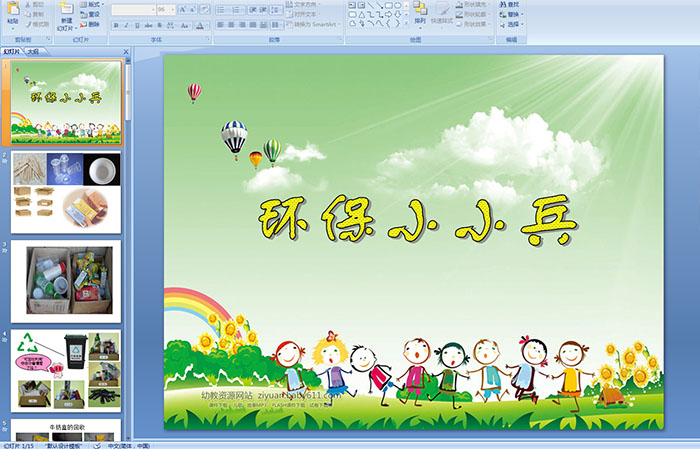The height and width of the screenshot is (449, 700).
Task: Click the Cut (剪切) scissors icon
Action: pos(28,4)
